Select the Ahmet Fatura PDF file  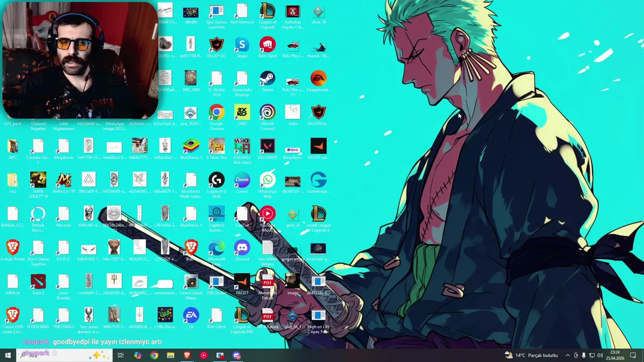click(x=267, y=287)
